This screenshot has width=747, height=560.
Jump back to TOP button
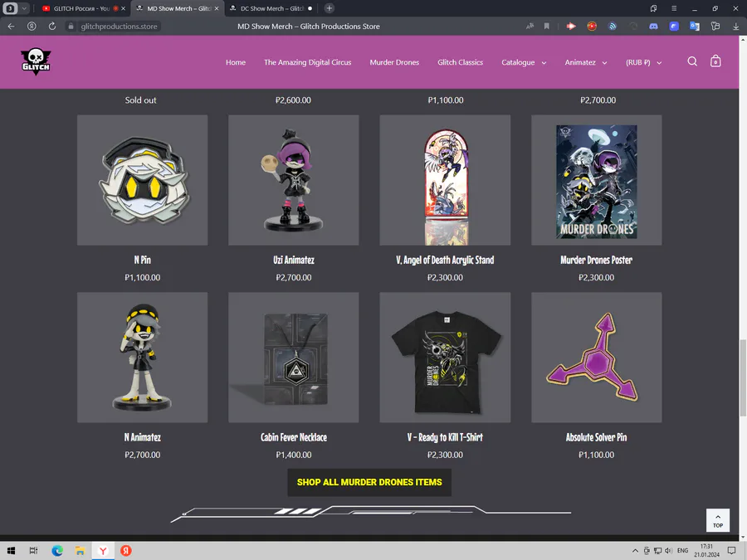tap(717, 520)
